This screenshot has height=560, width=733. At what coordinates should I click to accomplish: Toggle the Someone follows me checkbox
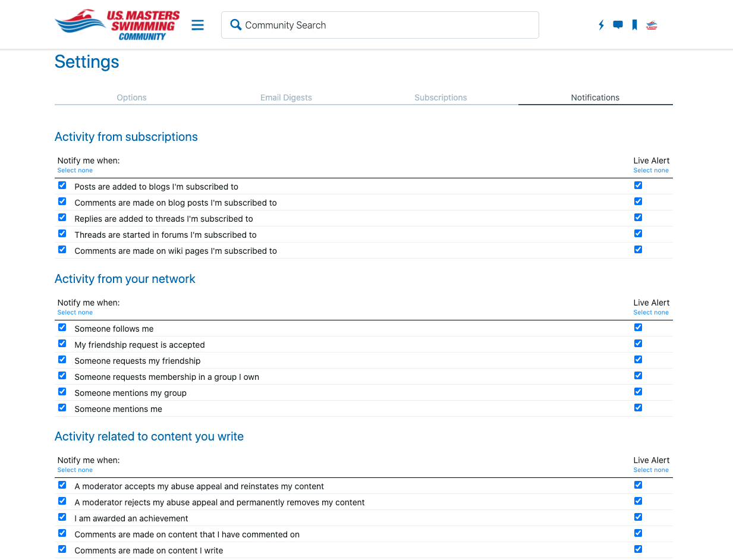point(62,327)
